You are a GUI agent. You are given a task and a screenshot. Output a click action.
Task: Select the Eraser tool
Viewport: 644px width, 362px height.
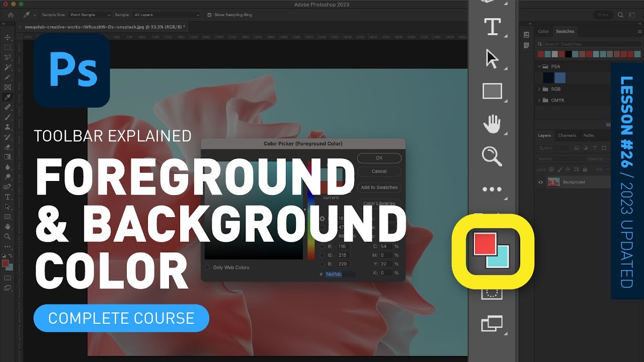[x=8, y=147]
